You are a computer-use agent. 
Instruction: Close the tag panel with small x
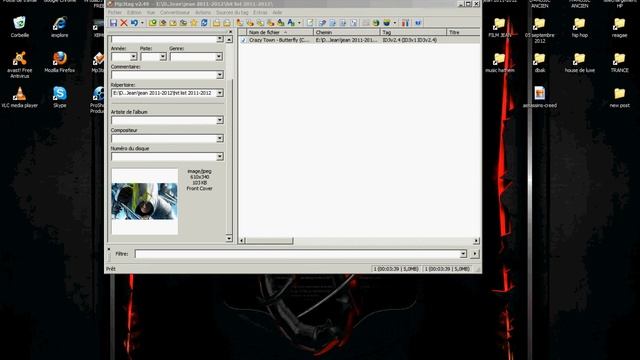(230, 31)
